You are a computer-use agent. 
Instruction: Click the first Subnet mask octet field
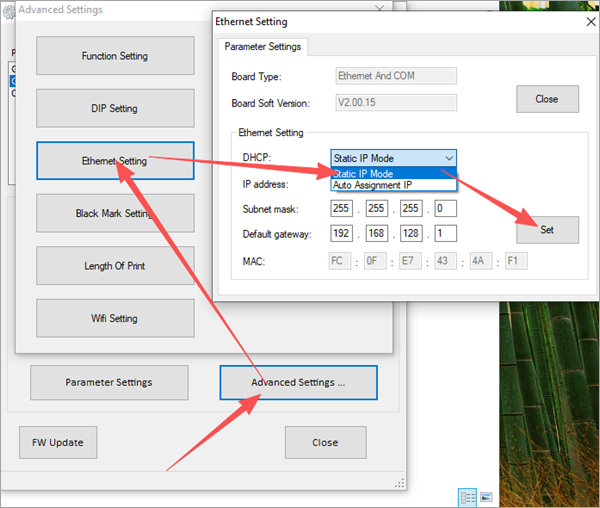click(343, 209)
